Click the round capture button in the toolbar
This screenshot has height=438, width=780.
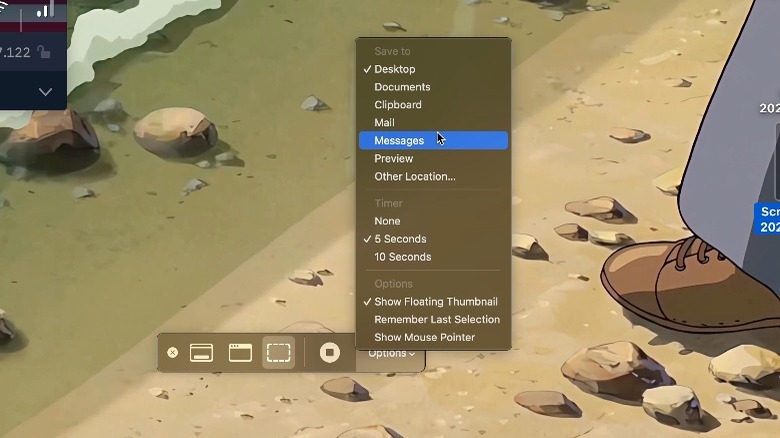330,353
